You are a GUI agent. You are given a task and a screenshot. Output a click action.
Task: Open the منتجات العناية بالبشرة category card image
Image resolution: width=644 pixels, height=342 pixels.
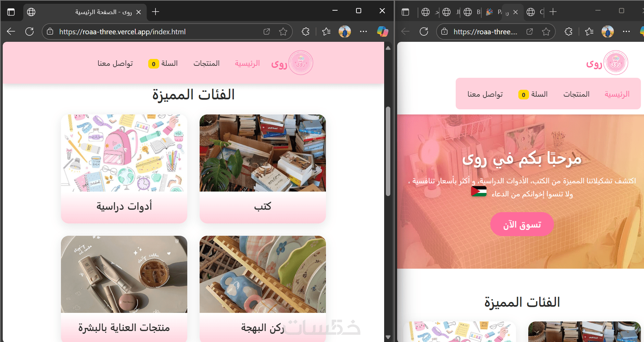coord(124,274)
